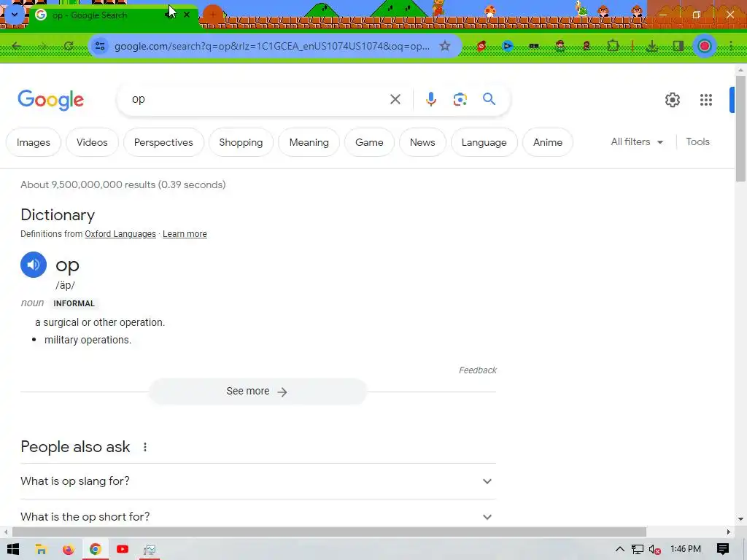Go back to the previous page
Viewport: 747px width, 560px height.
point(17,46)
